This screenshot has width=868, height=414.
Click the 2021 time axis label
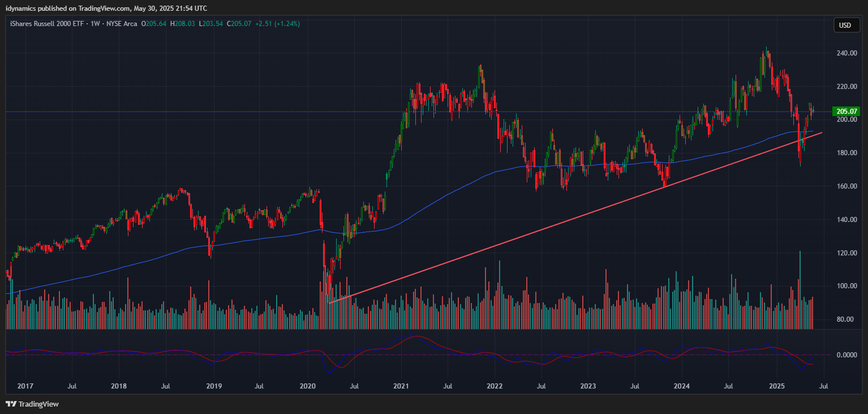pos(401,387)
